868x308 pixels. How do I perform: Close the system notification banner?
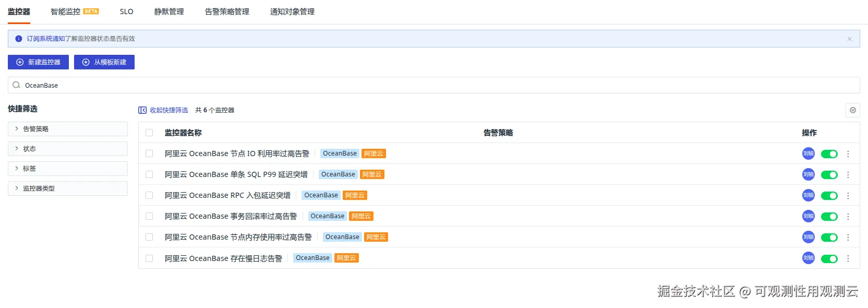(849, 39)
